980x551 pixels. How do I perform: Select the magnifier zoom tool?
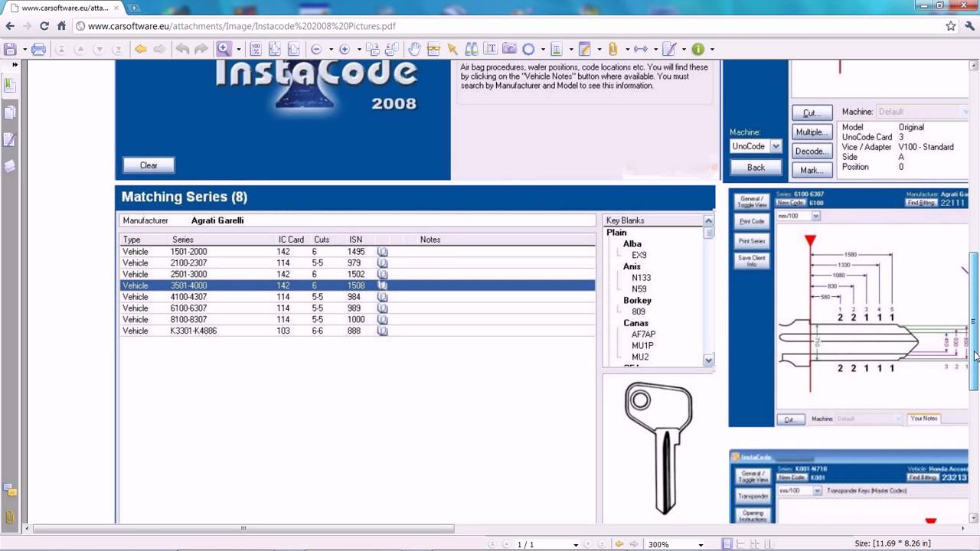pos(224,49)
